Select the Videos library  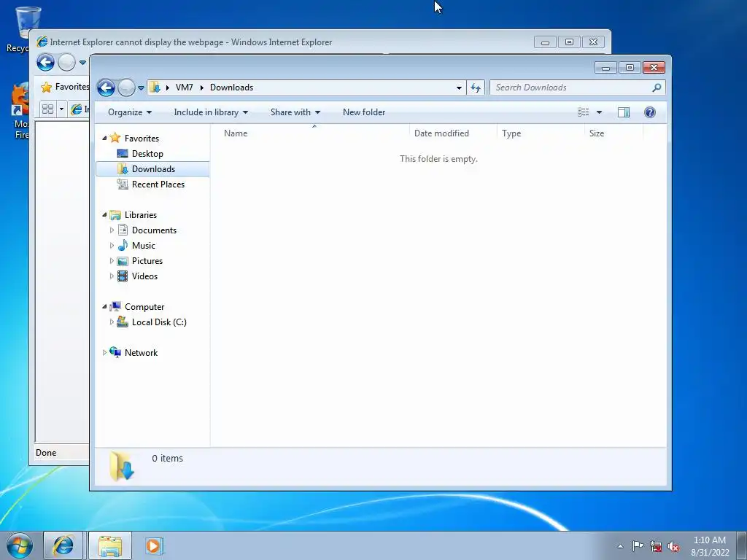pyautogui.click(x=144, y=276)
